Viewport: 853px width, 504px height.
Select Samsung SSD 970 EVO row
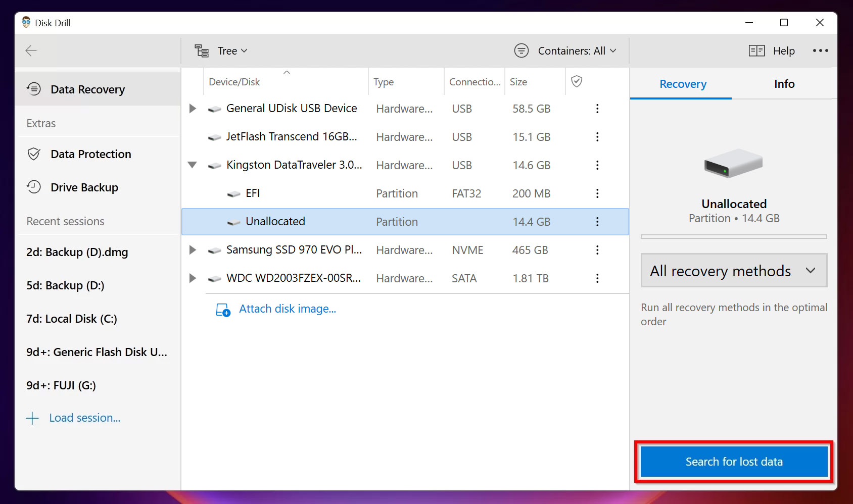405,250
